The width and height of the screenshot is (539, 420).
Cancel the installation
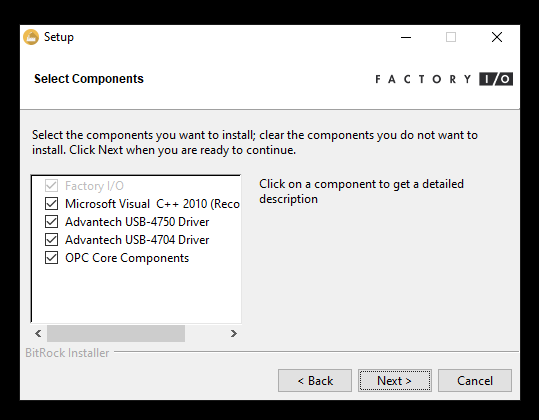pyautogui.click(x=475, y=380)
